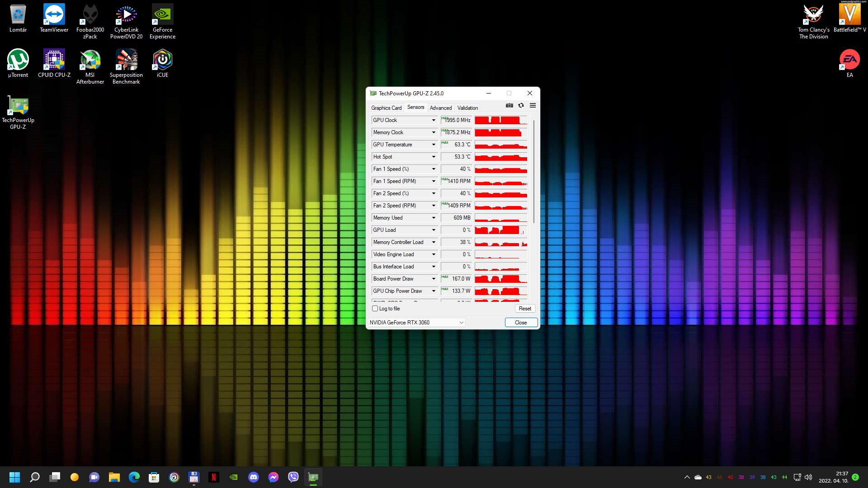This screenshot has height=488, width=868.
Task: Expand the Board Power Draw dropdown
Action: pyautogui.click(x=434, y=279)
